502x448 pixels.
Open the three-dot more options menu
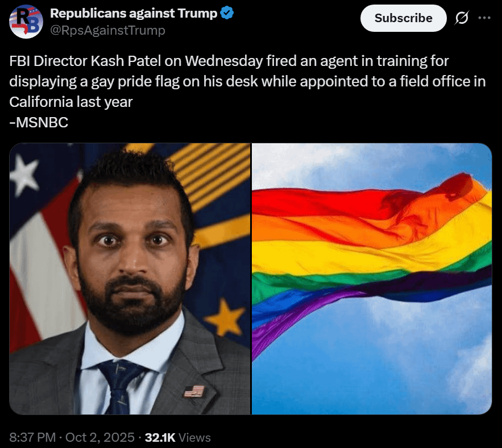(x=484, y=18)
